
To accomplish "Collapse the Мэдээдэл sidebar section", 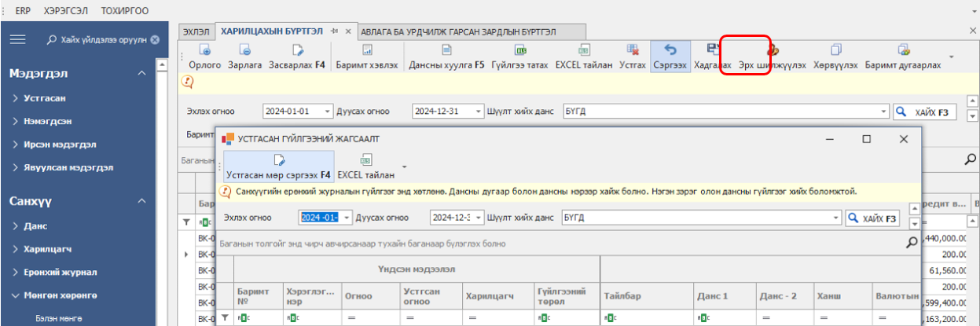I will tap(141, 73).
